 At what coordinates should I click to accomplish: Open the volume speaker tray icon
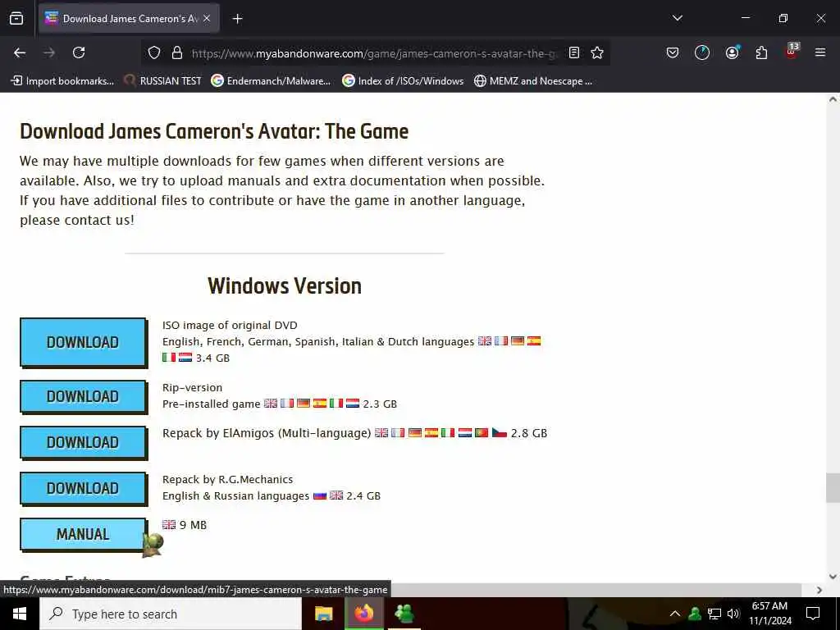click(x=733, y=614)
